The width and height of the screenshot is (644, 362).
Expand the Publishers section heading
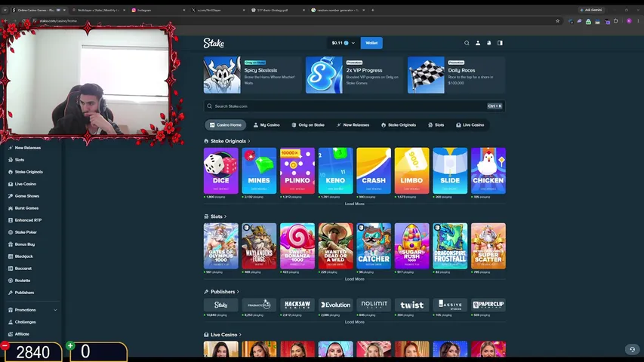tap(221, 292)
